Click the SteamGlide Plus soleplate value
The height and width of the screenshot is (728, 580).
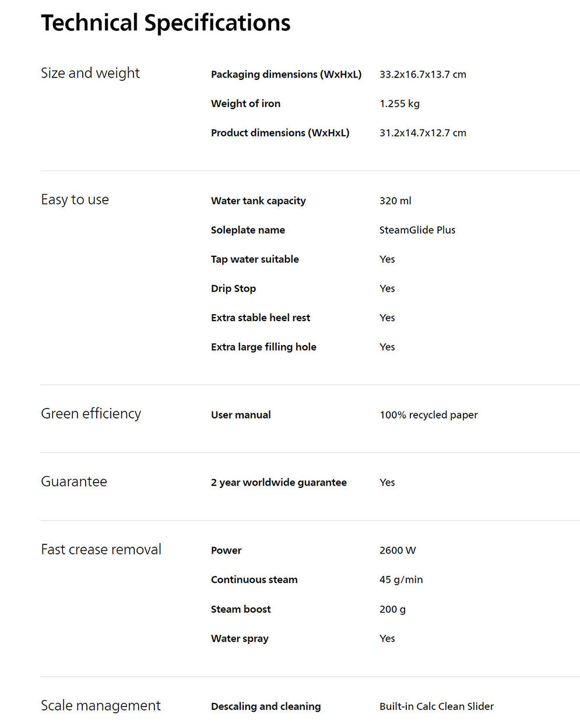click(417, 230)
